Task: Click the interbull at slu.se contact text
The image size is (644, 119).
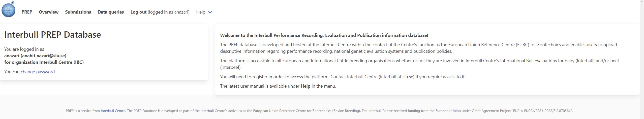Action: (x=396, y=77)
